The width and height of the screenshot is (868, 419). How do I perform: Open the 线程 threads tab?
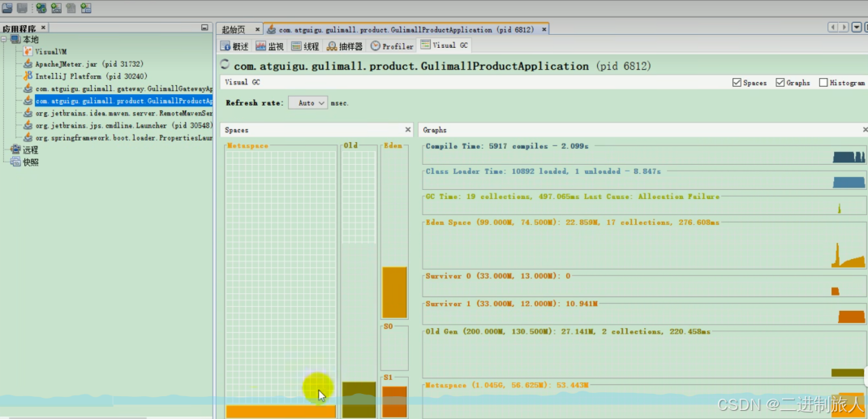[x=306, y=46]
